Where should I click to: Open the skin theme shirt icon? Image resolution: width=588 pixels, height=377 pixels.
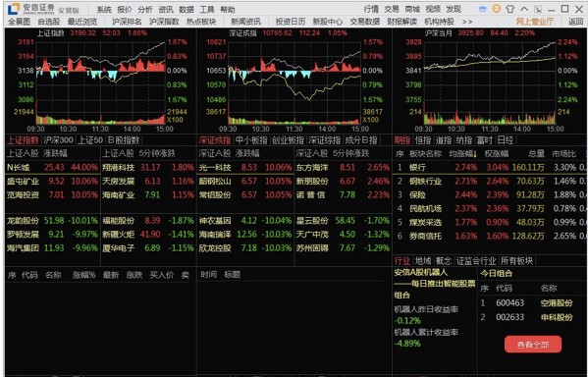[x=510, y=9]
